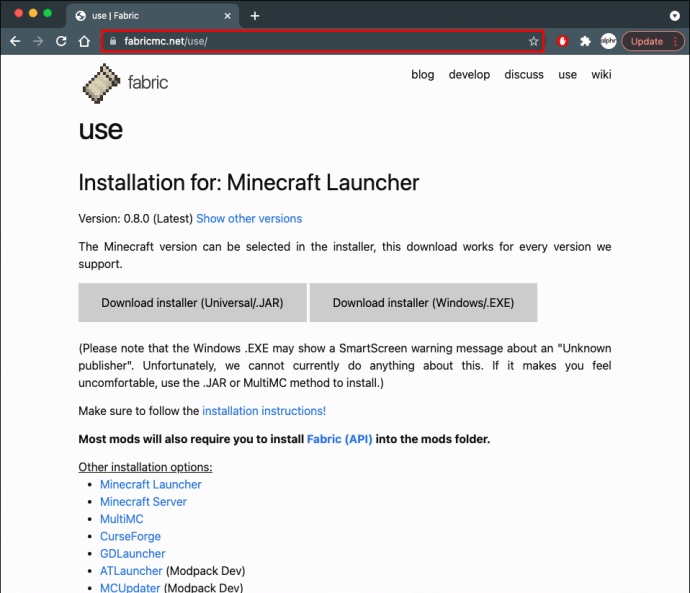Open the blog navigation link

422,75
